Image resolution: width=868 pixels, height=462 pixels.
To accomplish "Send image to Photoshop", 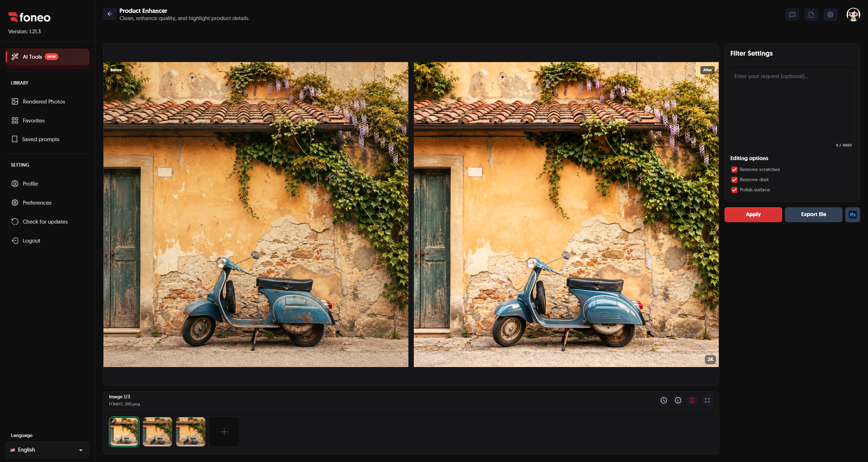I will [x=852, y=214].
